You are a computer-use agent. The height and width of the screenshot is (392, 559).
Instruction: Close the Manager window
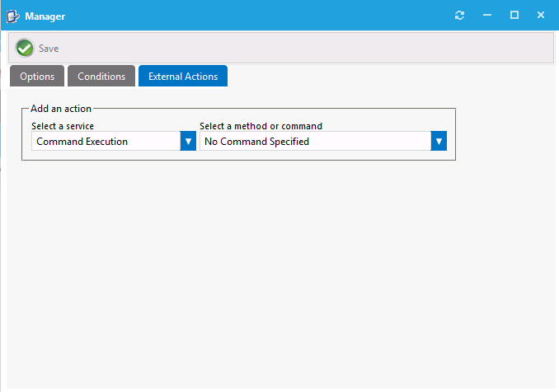point(541,15)
